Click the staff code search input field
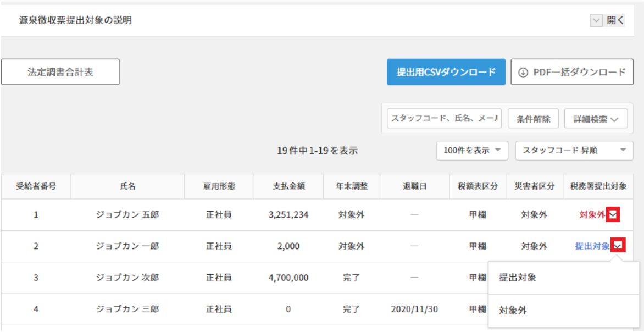 click(444, 118)
